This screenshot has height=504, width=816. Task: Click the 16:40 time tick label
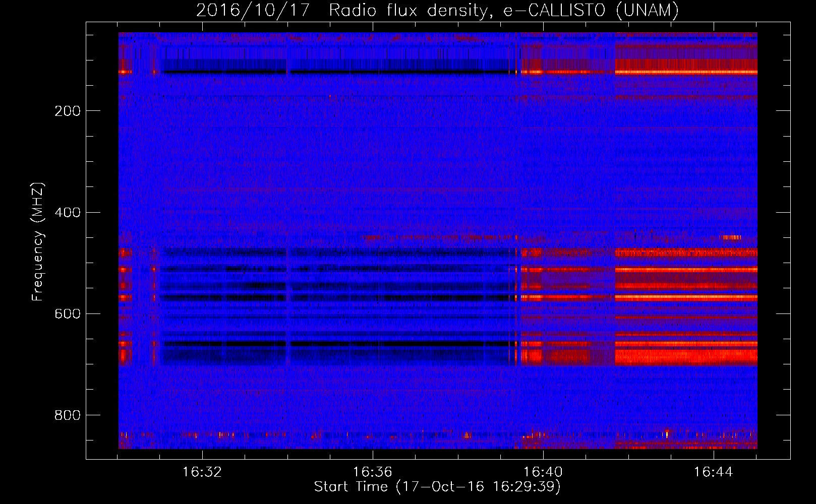tap(543, 472)
